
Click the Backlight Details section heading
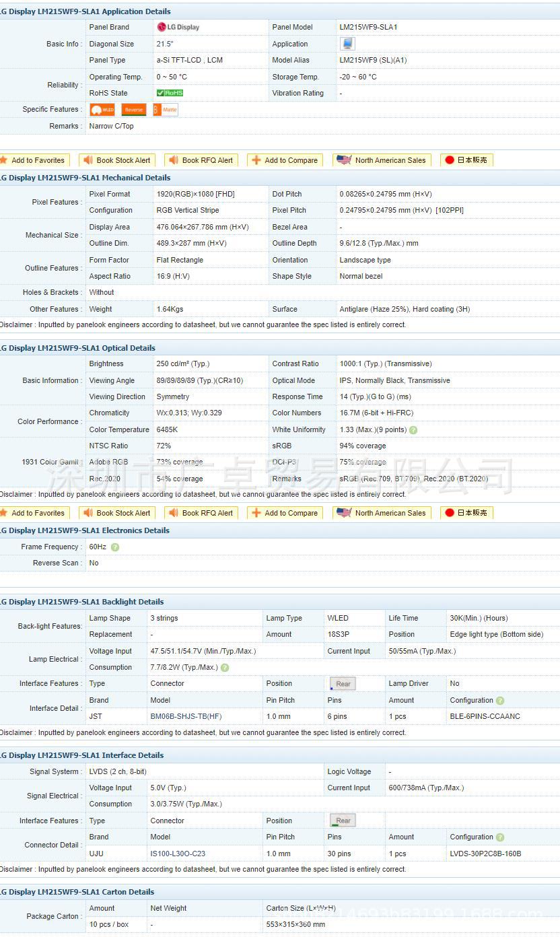click(x=81, y=602)
